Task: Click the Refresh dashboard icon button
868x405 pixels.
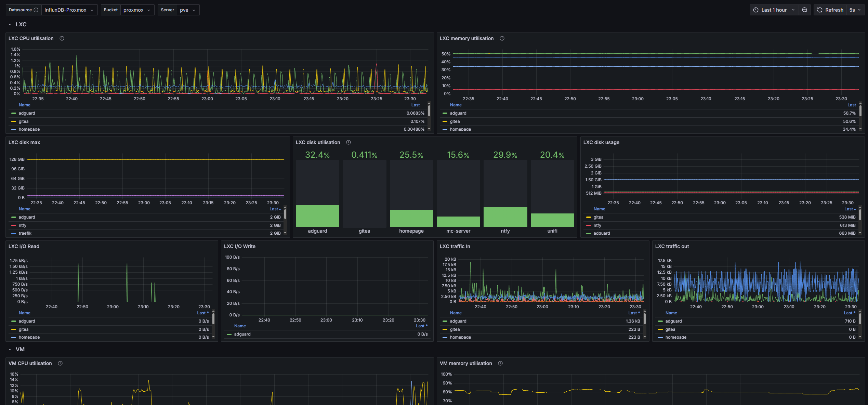Action: pyautogui.click(x=820, y=10)
